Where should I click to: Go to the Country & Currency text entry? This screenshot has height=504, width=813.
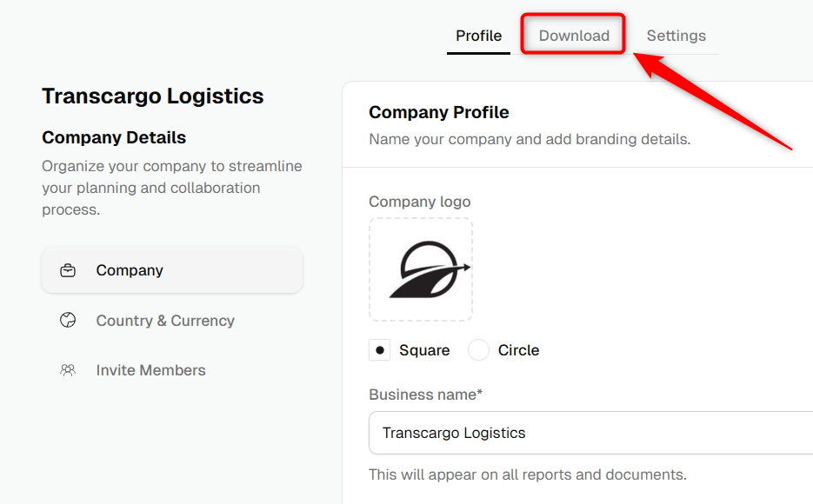coord(165,321)
